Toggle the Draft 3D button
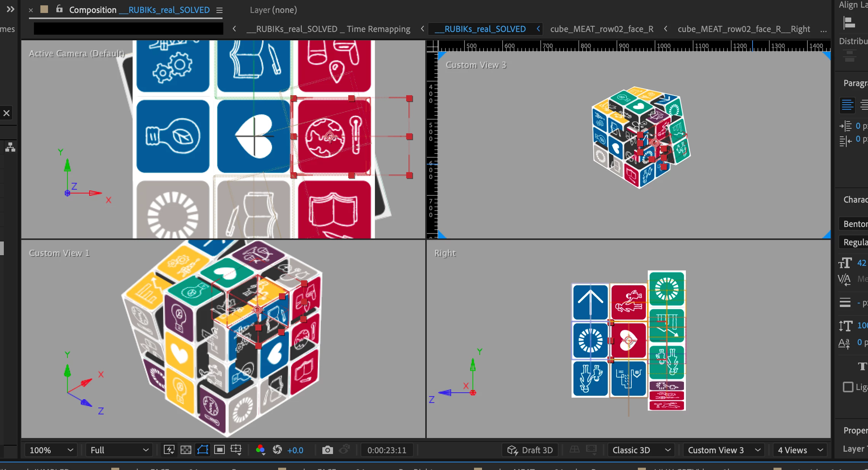Viewport: 868px width, 470px height. click(x=530, y=450)
